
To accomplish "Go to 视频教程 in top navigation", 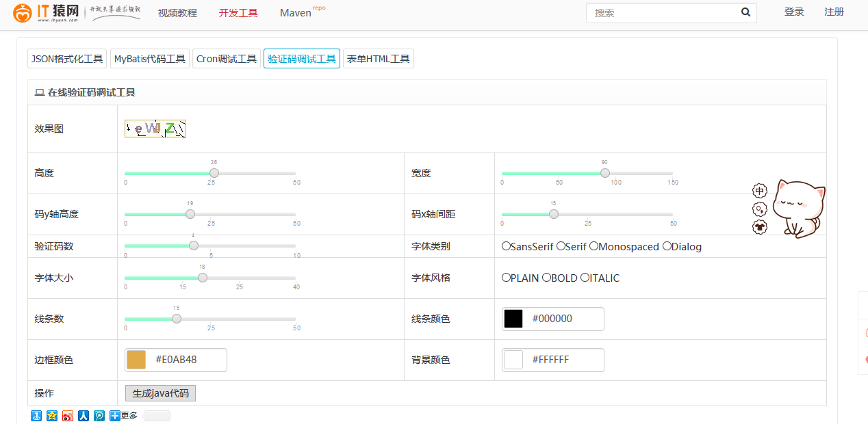I will pyautogui.click(x=177, y=13).
